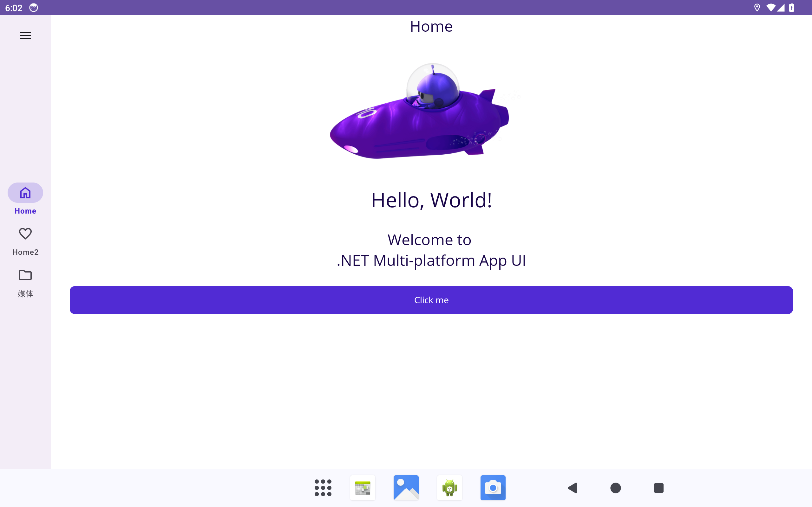The width and height of the screenshot is (812, 507).
Task: Open the gallery photos app icon
Action: (x=406, y=488)
